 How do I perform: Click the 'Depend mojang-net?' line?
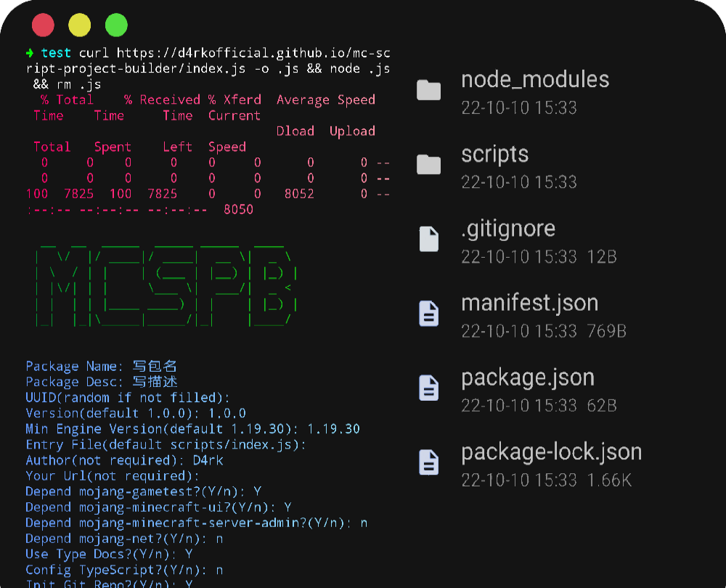pyautogui.click(x=124, y=539)
